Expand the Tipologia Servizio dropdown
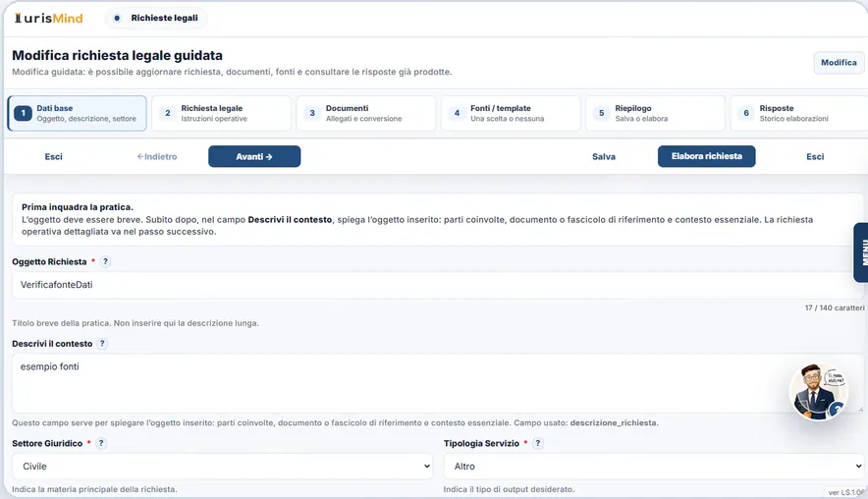The height and width of the screenshot is (499, 868). point(654,467)
